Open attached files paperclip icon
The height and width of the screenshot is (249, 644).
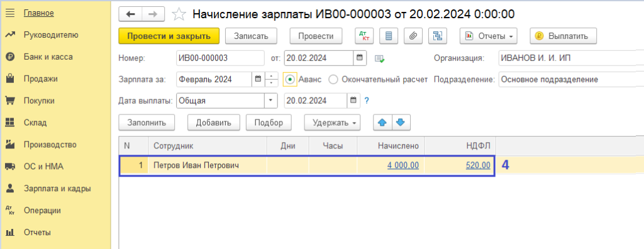coord(413,36)
